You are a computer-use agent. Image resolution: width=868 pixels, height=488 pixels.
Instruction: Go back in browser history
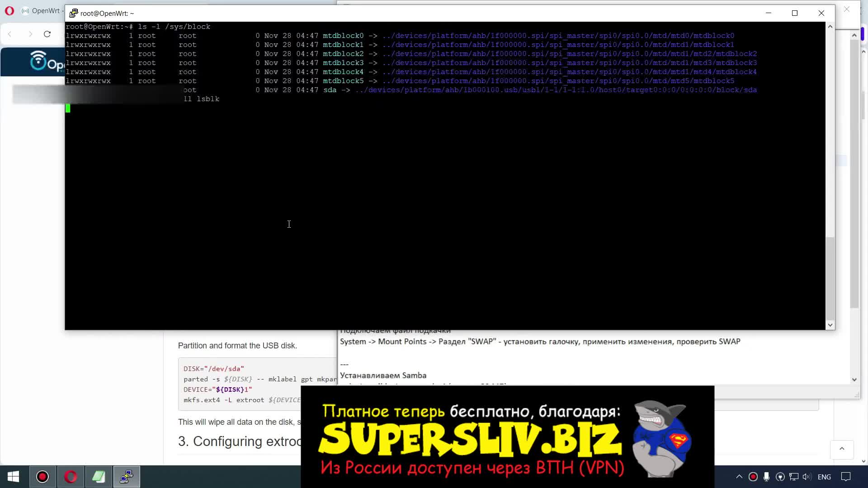(10, 34)
